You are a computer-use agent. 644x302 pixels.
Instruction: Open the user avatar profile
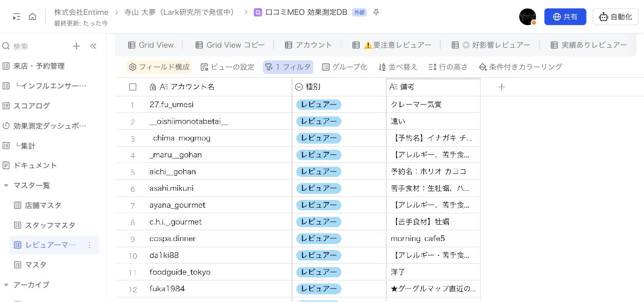[x=527, y=17]
